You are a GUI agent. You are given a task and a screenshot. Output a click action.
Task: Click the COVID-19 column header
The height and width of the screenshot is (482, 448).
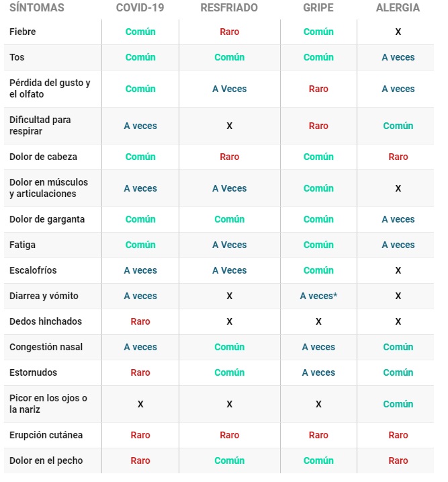140,7
